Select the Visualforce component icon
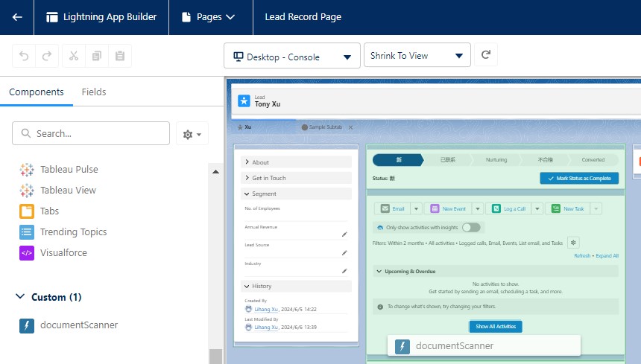641x364 pixels. 27,253
